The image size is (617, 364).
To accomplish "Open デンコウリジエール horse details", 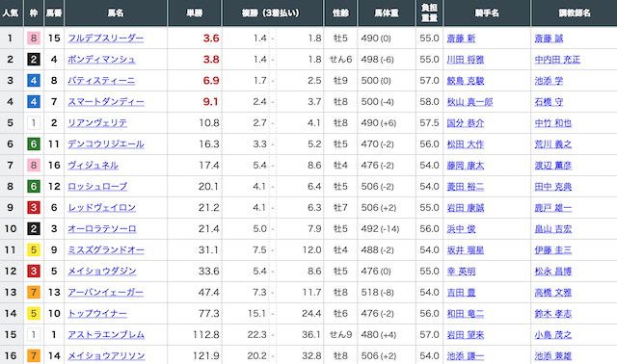I will 106,144.
